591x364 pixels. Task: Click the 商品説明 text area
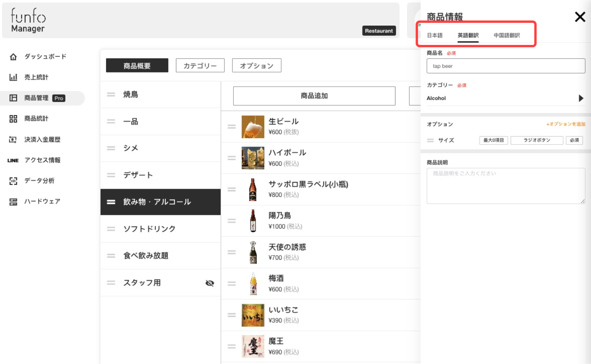pos(506,186)
